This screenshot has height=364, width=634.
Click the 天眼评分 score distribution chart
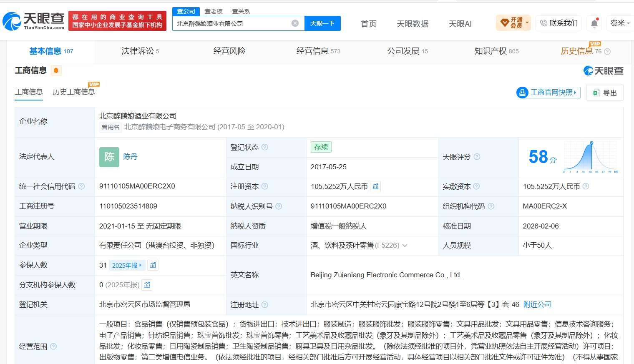point(591,157)
